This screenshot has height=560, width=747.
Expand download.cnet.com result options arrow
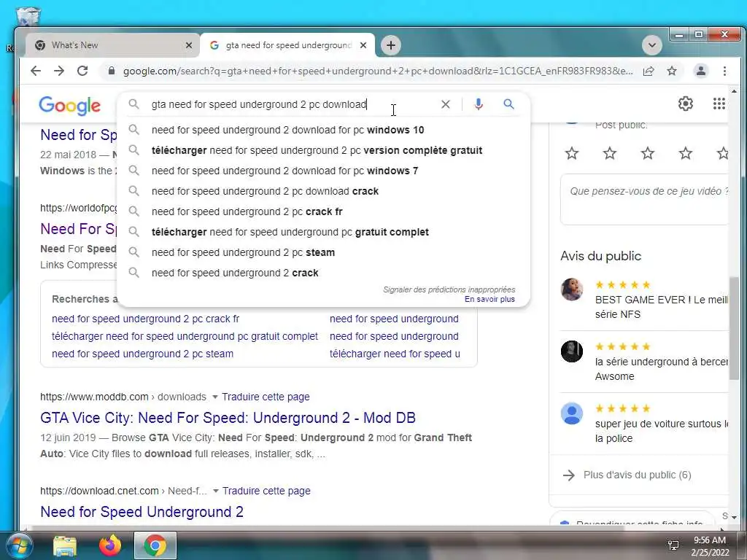coord(215,491)
